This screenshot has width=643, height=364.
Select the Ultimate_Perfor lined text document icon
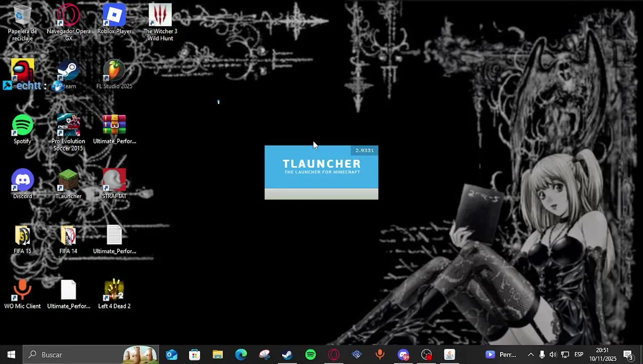coord(114,239)
